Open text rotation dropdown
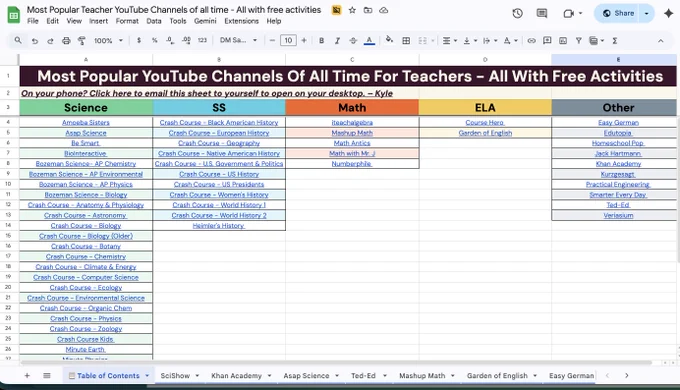680x390 pixels. click(510, 40)
